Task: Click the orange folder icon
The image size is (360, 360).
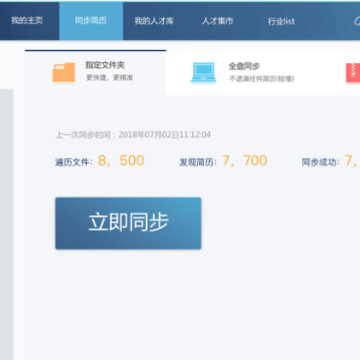Action: click(64, 72)
